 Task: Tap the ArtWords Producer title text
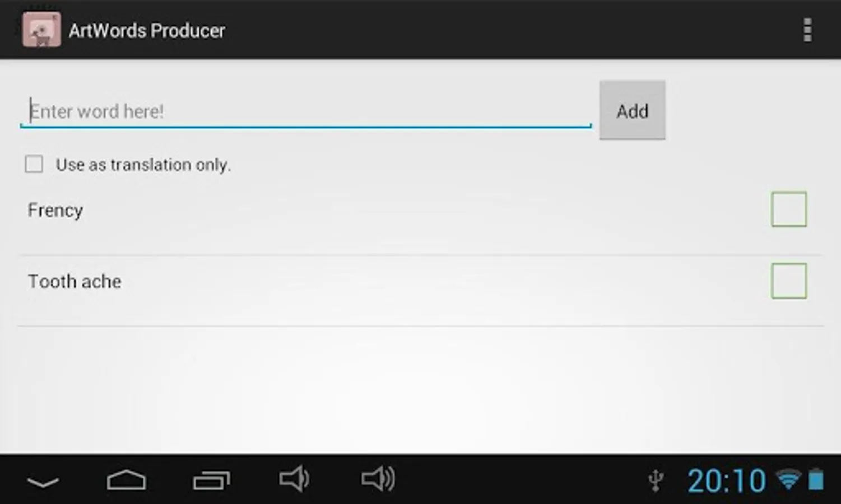pyautogui.click(x=147, y=30)
